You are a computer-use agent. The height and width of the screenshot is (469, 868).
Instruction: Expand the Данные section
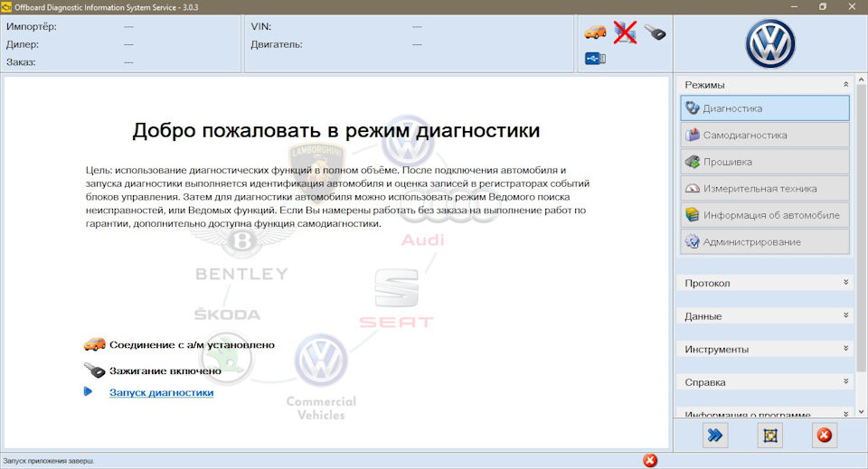(765, 315)
